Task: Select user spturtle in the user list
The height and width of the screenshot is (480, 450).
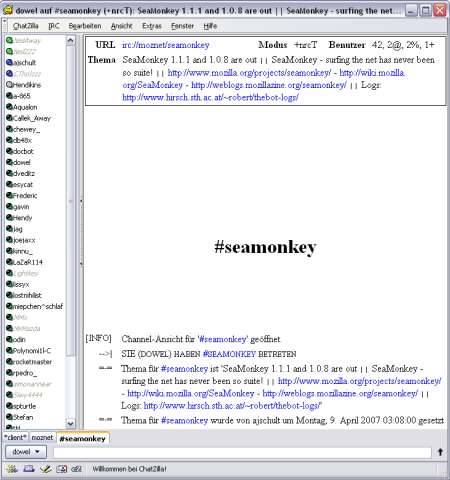Action: [24, 406]
